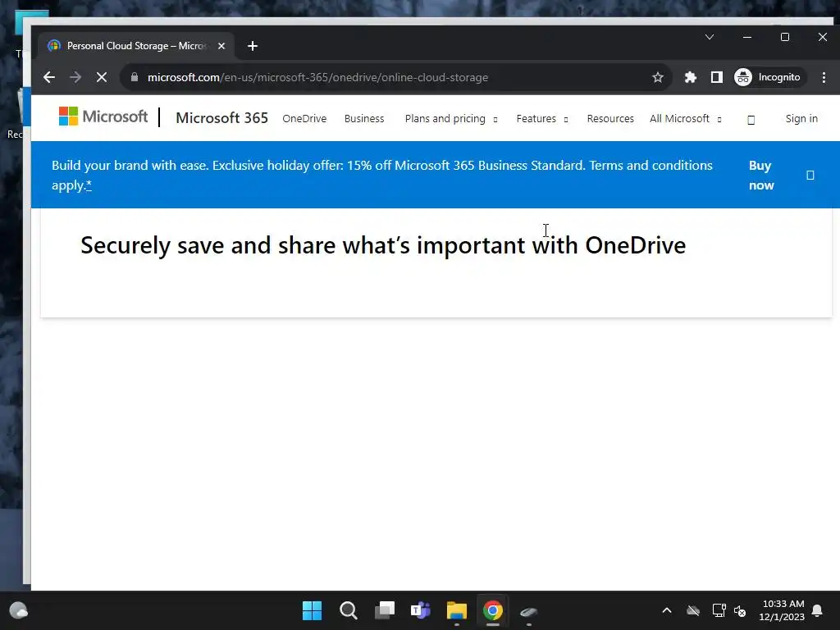This screenshot has width=840, height=630.
Task: Click the grey taskbar app icon
Action: point(529,610)
